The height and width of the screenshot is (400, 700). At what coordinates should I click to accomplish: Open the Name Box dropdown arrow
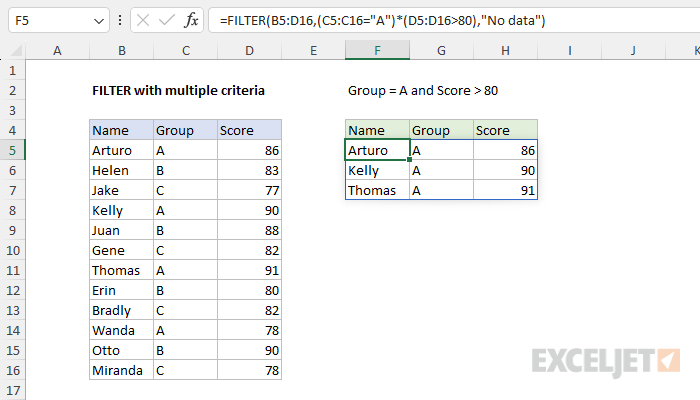tap(99, 21)
